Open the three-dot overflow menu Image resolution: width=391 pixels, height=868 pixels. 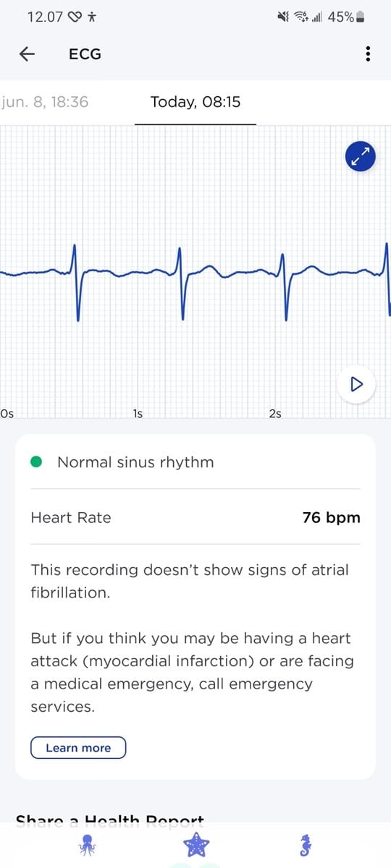tap(369, 54)
